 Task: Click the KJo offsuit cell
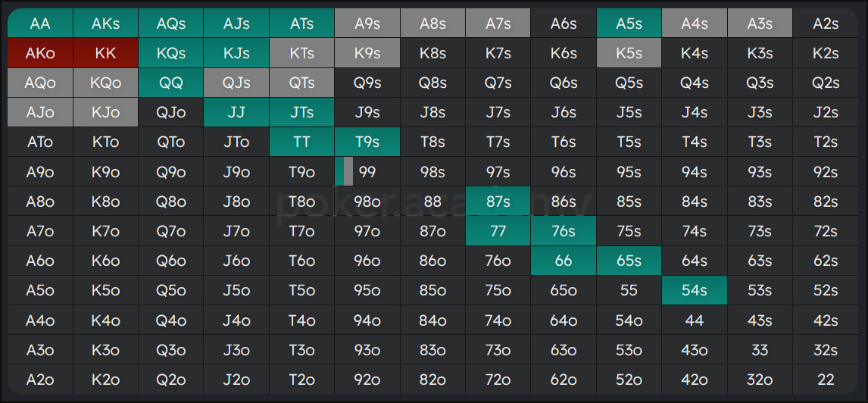point(105,112)
